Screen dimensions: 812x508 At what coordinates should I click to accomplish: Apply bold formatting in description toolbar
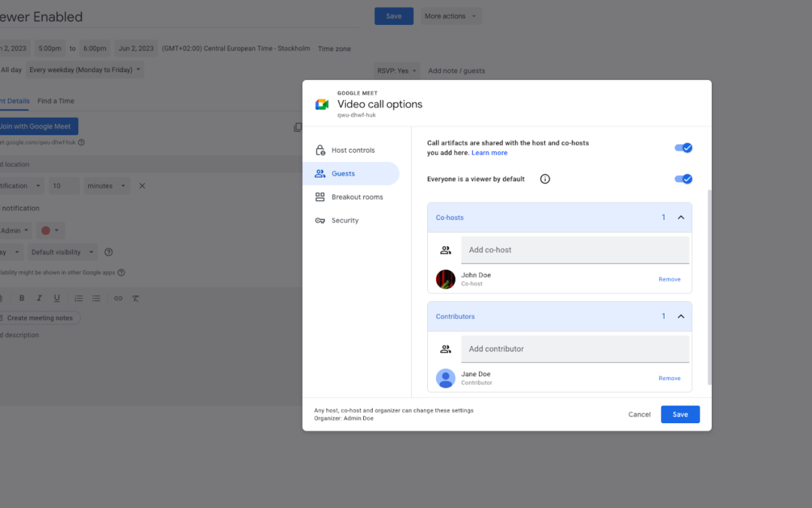tap(22, 298)
